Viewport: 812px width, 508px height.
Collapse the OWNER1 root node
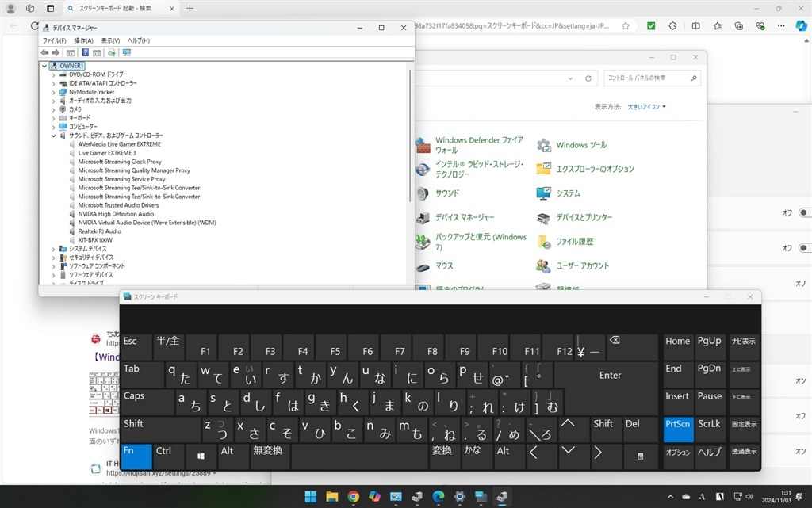(x=44, y=67)
